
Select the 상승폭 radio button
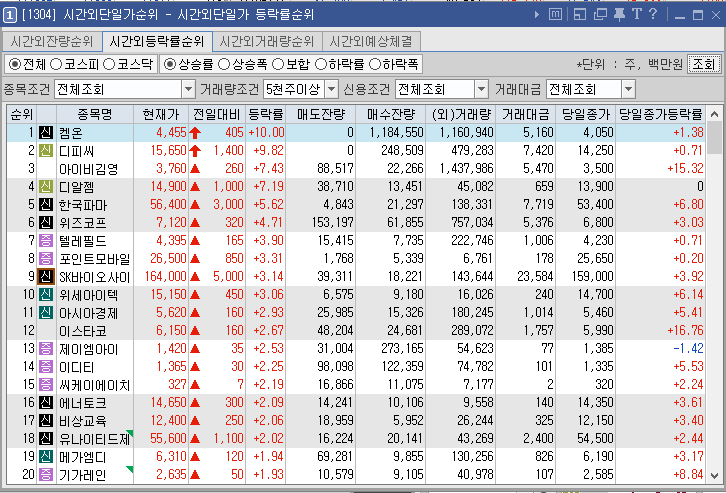click(x=224, y=64)
